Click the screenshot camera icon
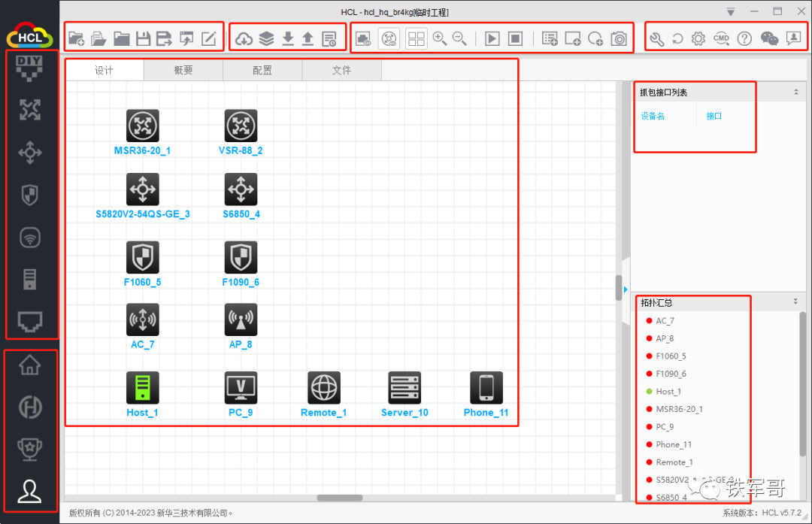The width and height of the screenshot is (812, 524). (618, 39)
